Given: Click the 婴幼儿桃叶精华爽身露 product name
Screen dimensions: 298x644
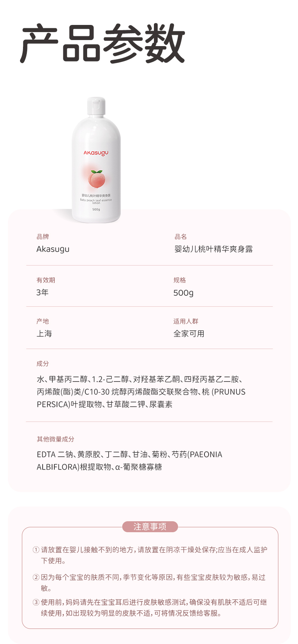Looking at the screenshot, I should click(x=214, y=249).
